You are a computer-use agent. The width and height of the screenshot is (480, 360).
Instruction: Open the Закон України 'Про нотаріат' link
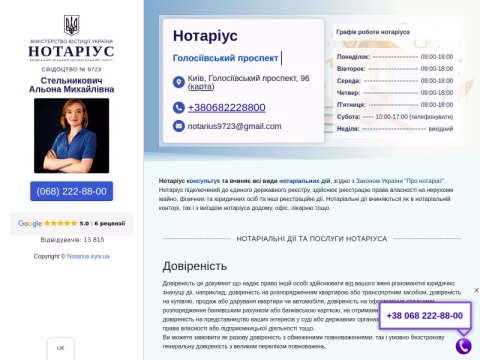click(400, 181)
